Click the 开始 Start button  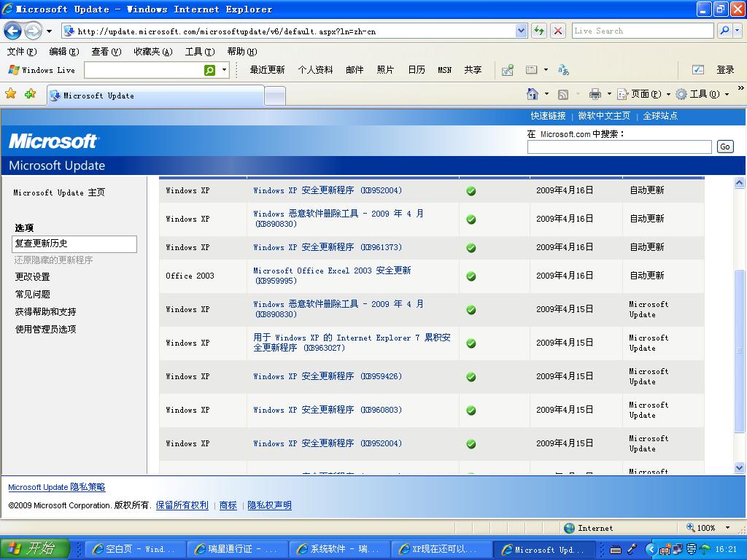[x=35, y=548]
